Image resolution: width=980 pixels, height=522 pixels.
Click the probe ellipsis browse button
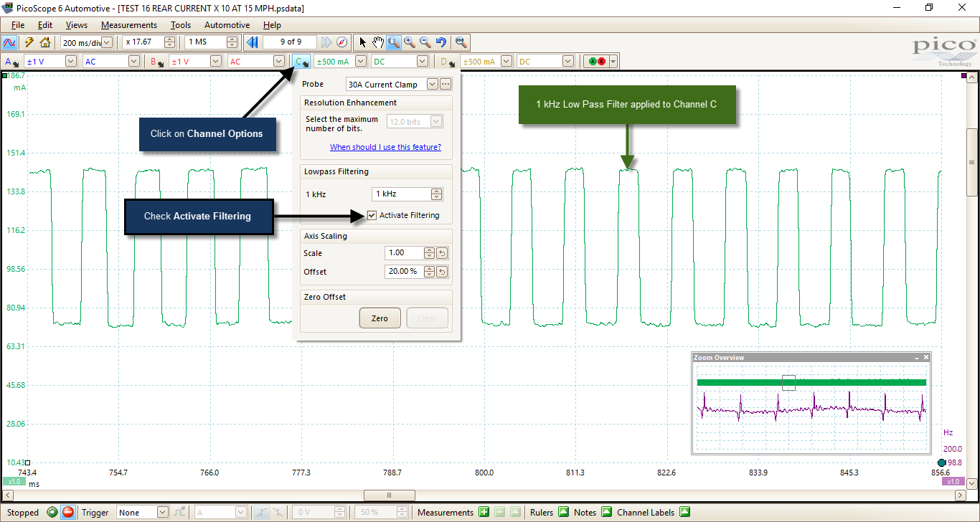click(446, 84)
